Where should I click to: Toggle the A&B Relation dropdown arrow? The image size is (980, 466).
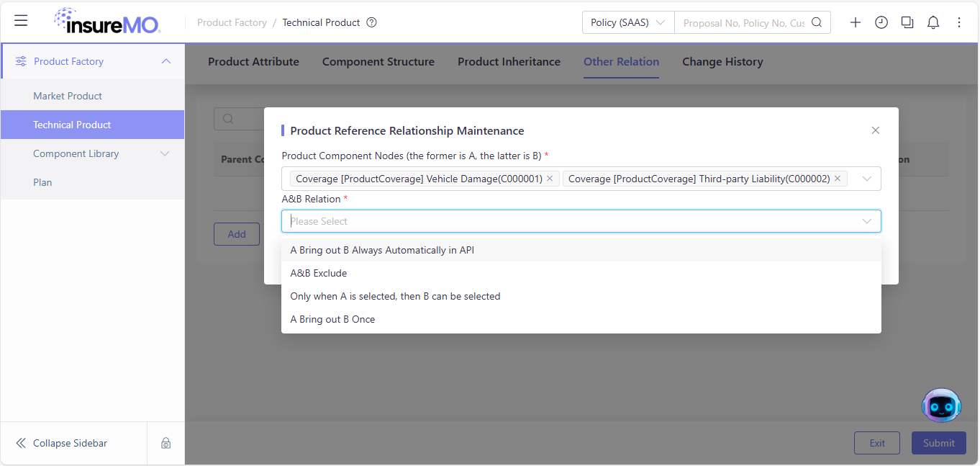pos(867,221)
